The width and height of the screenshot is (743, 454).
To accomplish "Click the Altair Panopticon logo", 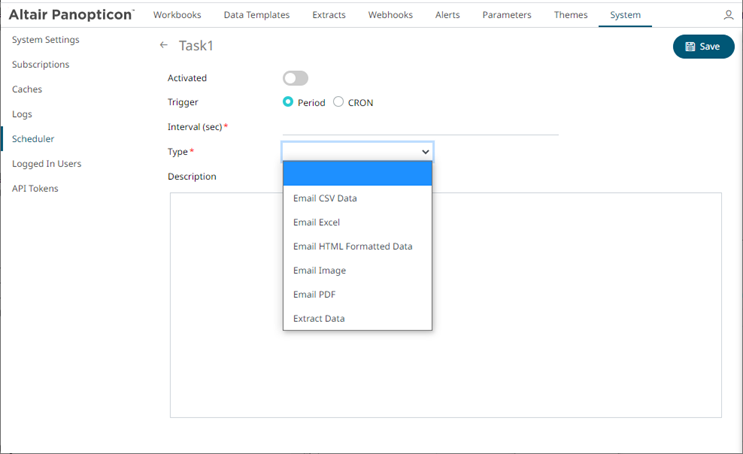I will [71, 15].
